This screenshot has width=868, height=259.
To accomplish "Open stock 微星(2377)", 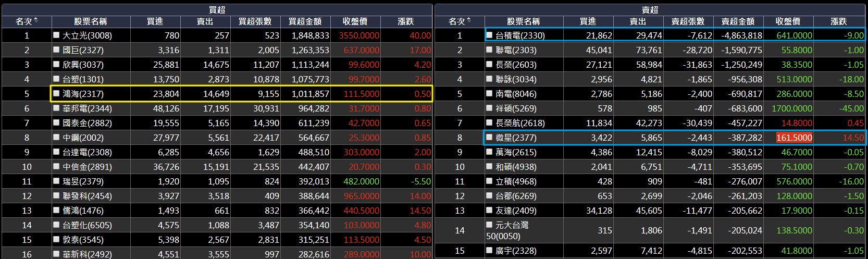I will (516, 138).
